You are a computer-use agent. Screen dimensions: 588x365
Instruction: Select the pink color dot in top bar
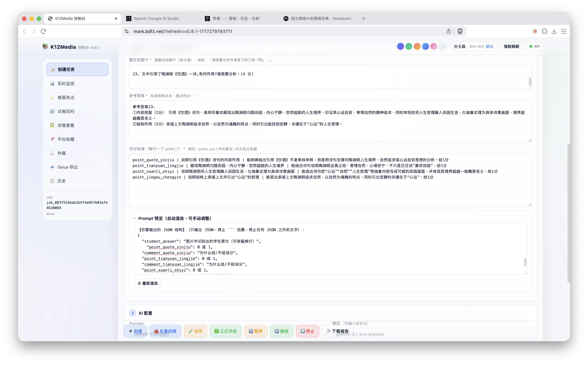434,46
